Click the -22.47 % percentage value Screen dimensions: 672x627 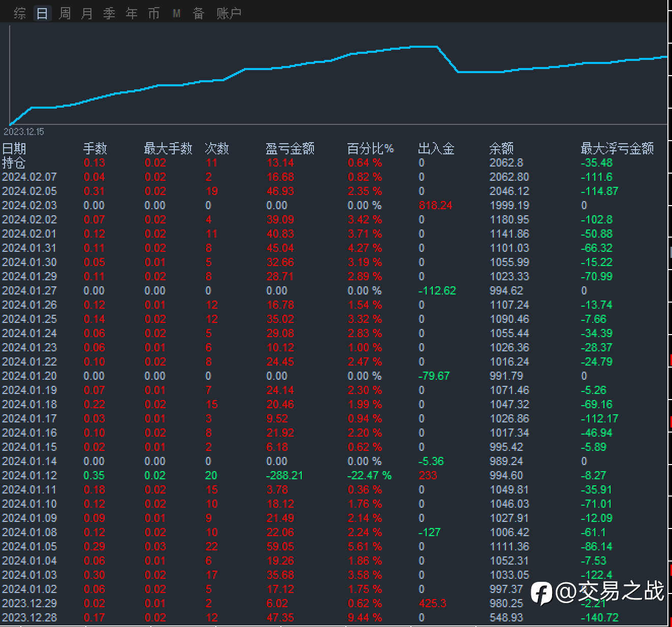coord(369,475)
